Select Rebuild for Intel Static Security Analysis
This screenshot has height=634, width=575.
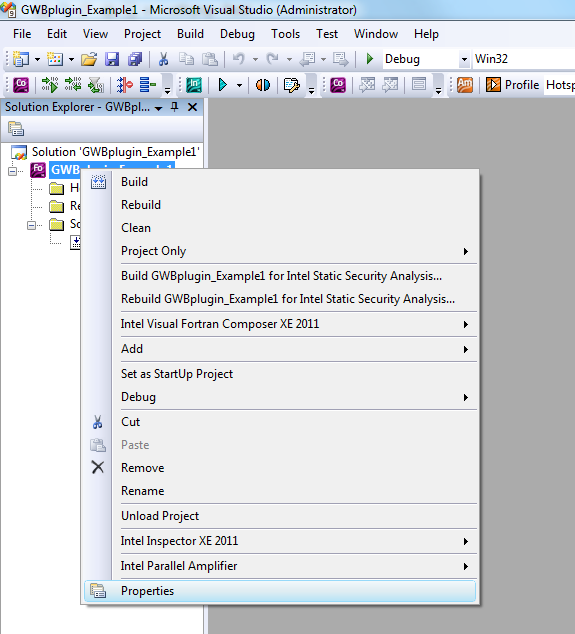point(280,299)
